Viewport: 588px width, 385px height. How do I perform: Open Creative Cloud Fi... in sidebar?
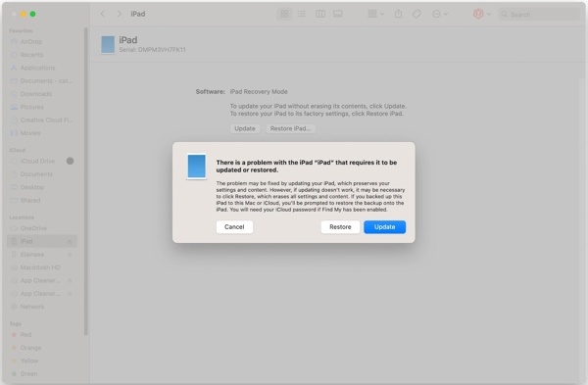[42, 120]
